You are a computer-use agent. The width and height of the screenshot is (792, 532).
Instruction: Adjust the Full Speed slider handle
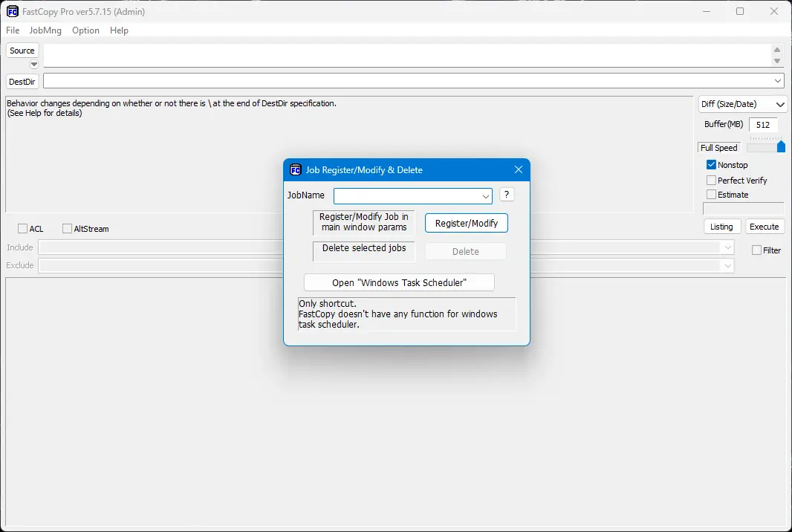click(x=781, y=146)
